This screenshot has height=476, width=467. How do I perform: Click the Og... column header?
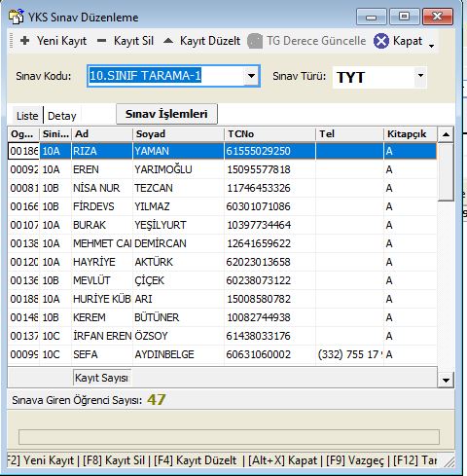23,134
